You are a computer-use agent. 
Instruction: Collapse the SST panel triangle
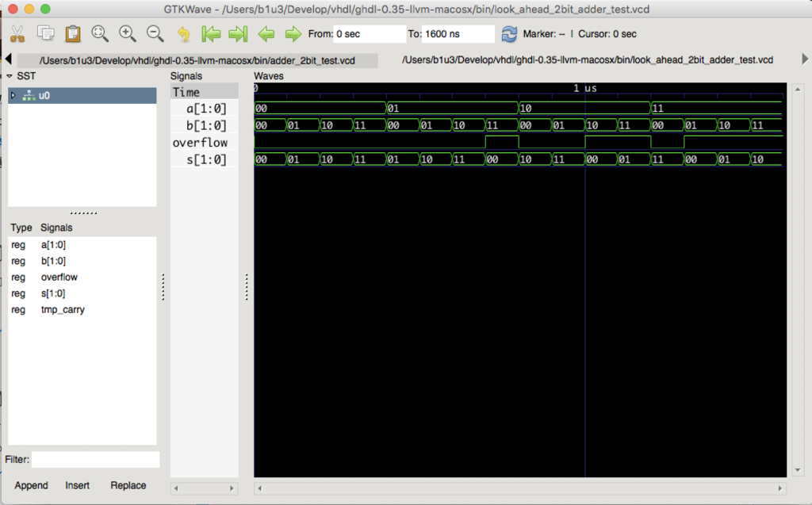tap(10, 76)
